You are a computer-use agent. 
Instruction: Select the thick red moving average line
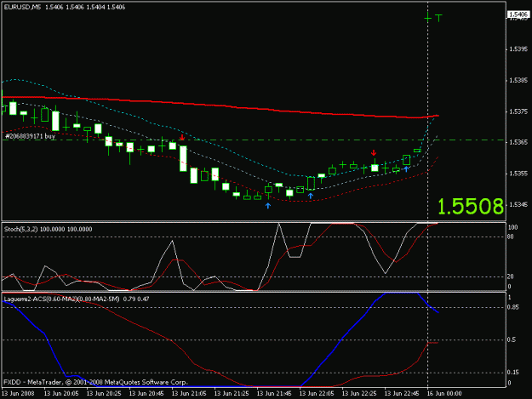click(x=220, y=105)
